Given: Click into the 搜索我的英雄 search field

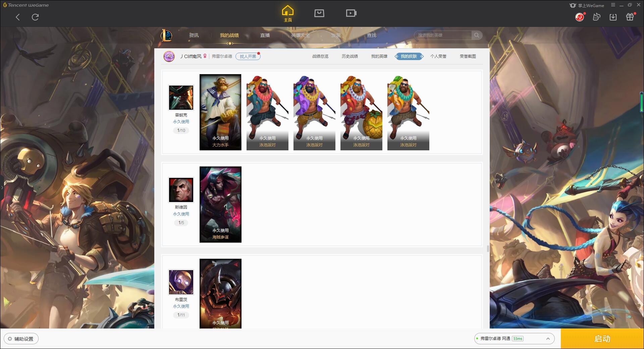Looking at the screenshot, I should click(443, 35).
